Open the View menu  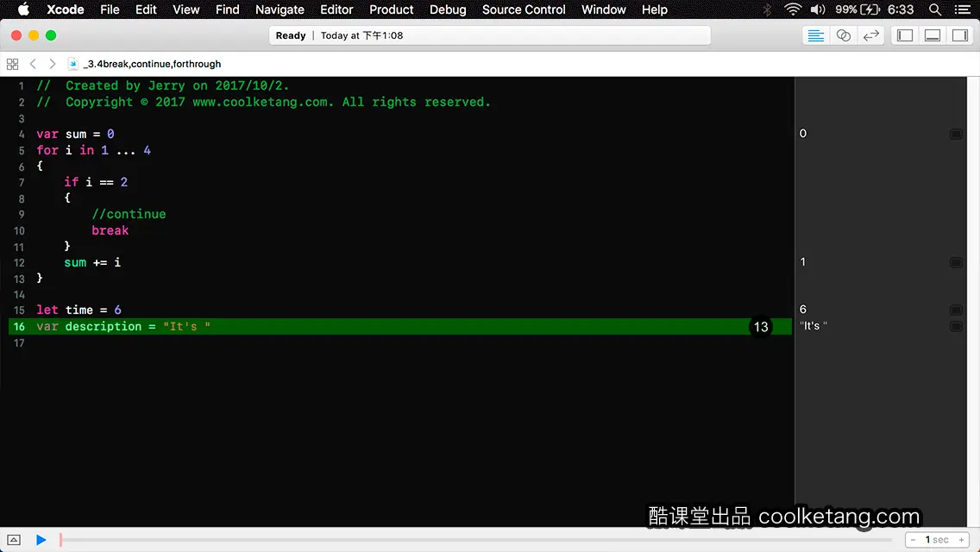tap(186, 9)
